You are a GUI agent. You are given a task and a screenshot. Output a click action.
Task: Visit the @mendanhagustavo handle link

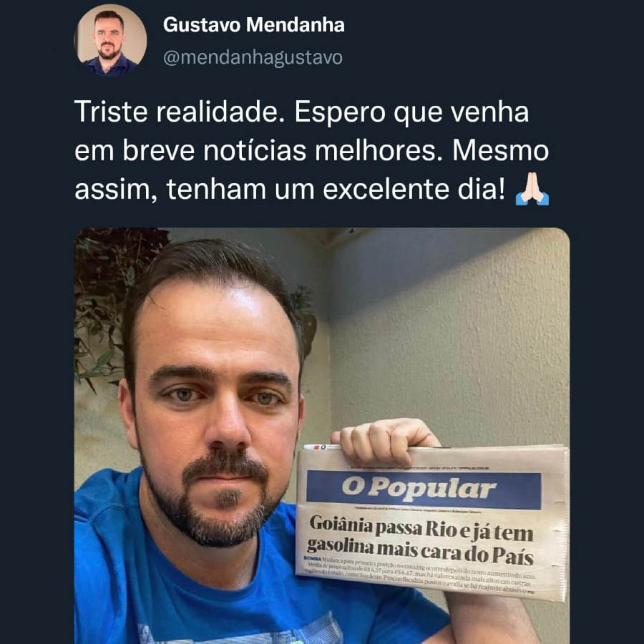253,57
